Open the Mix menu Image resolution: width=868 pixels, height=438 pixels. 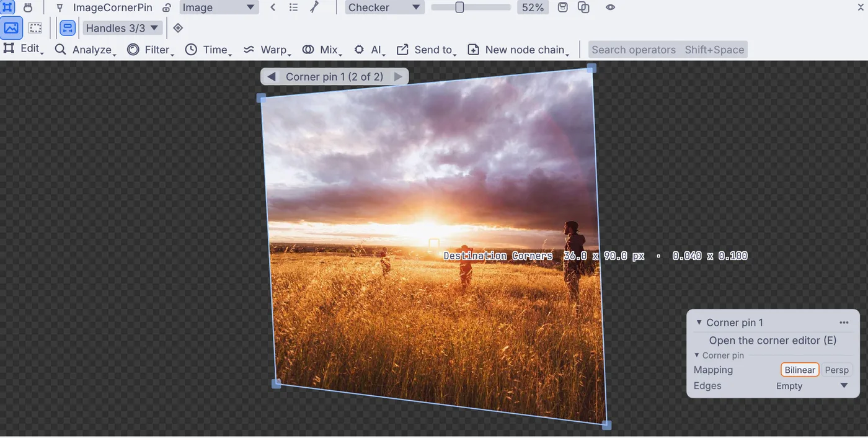[x=322, y=50]
